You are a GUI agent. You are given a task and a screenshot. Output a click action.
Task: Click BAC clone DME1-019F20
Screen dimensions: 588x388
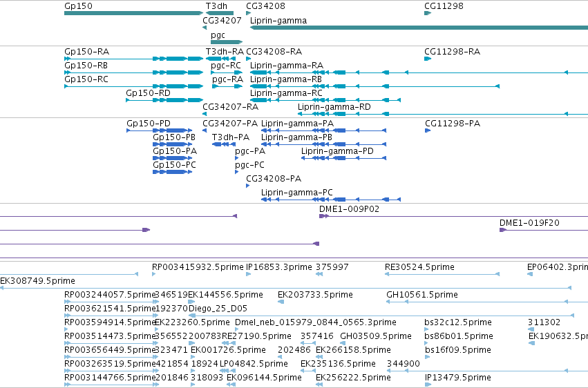point(529,223)
